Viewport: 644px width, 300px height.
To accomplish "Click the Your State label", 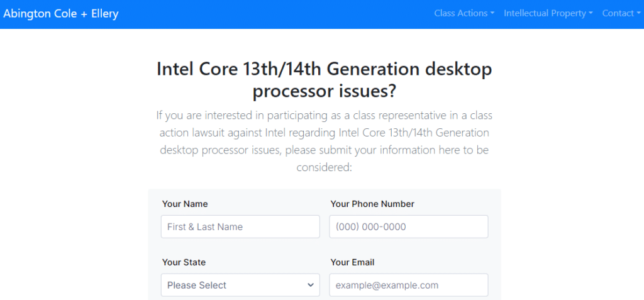I will pos(184,262).
